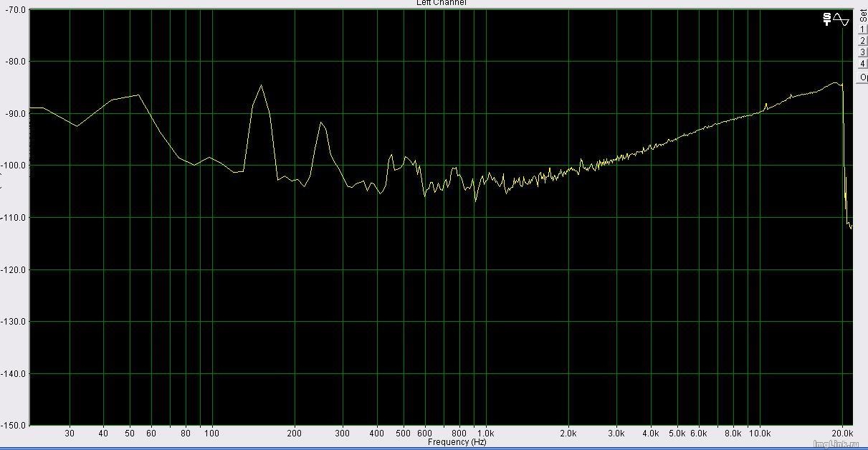Image resolution: width=868 pixels, height=450 pixels.
Task: Click the spectrum peak near 250 Hz
Action: pyautogui.click(x=322, y=123)
